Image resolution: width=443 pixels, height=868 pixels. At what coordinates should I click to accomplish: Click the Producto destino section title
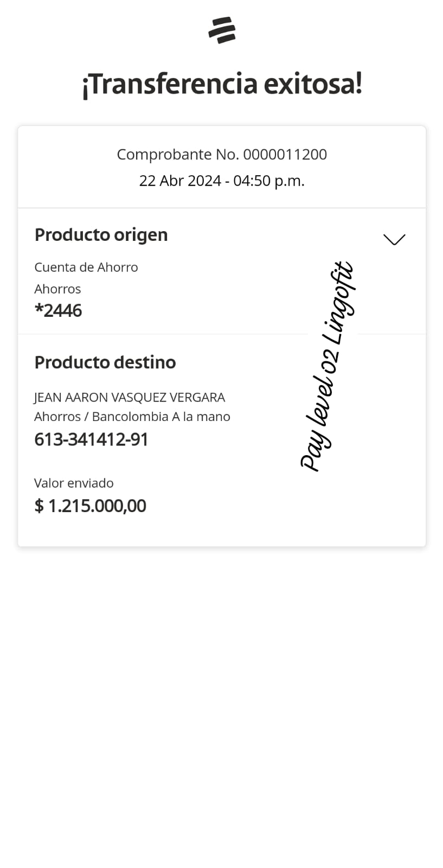pos(105,362)
